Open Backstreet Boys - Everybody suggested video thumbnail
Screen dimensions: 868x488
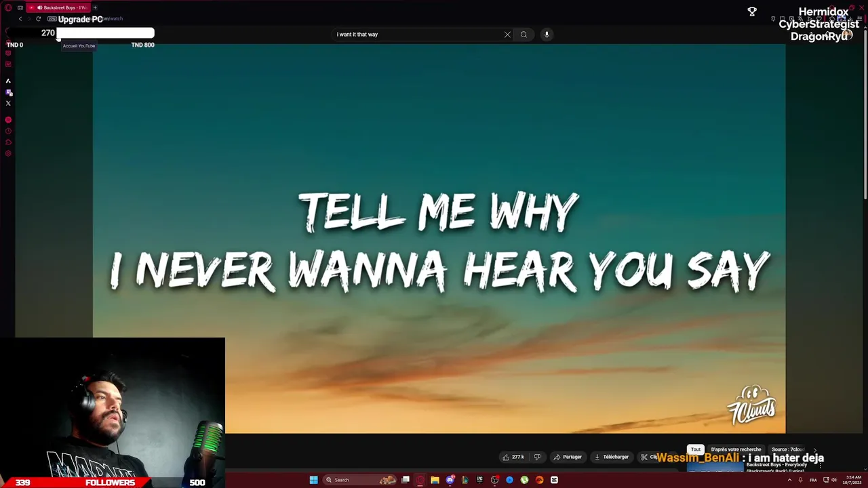(715, 466)
